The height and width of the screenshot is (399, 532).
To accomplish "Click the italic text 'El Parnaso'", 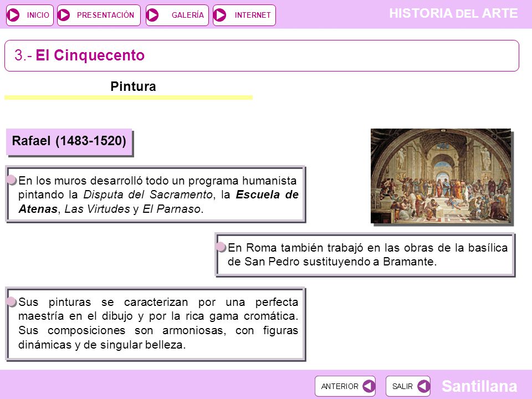I will (171, 209).
